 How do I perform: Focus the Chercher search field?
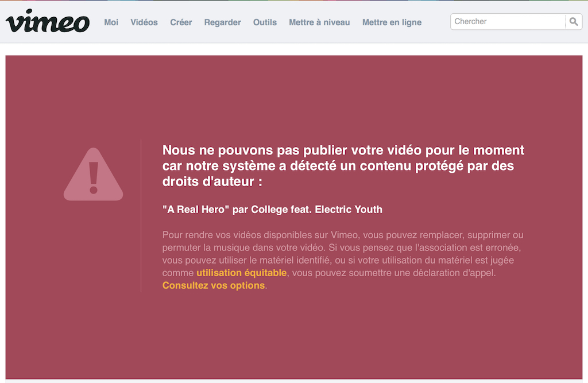(x=508, y=22)
